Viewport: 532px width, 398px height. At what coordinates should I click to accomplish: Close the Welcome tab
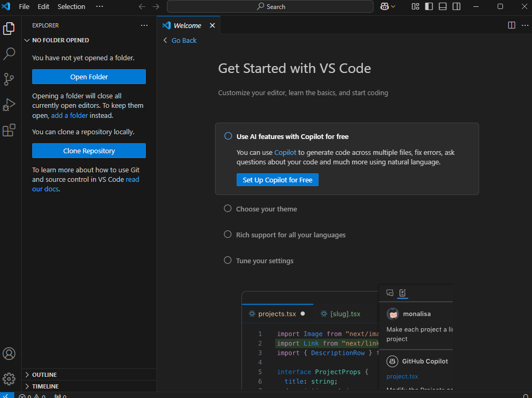pos(212,25)
